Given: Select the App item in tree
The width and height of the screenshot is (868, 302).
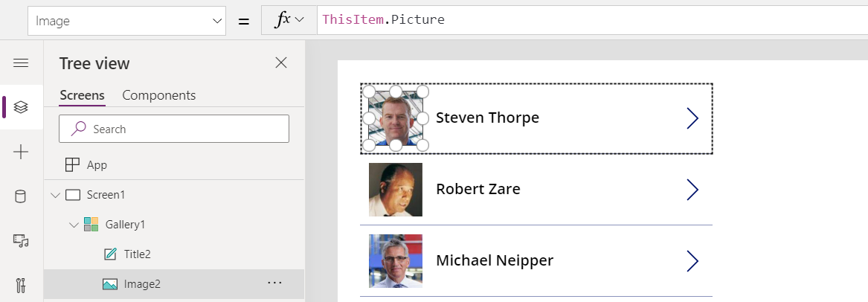Looking at the screenshot, I should pyautogui.click(x=97, y=165).
